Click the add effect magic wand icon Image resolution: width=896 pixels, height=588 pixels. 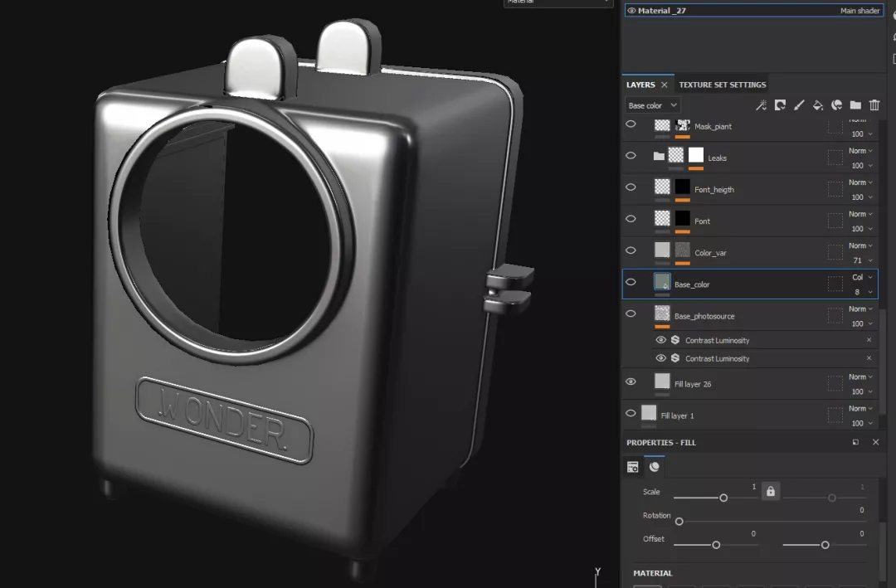coord(761,105)
